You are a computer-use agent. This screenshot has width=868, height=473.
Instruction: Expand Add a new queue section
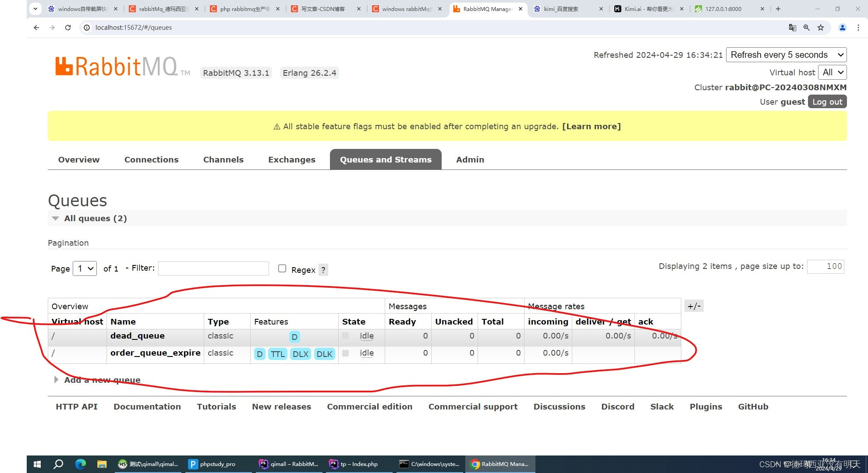[x=102, y=380]
